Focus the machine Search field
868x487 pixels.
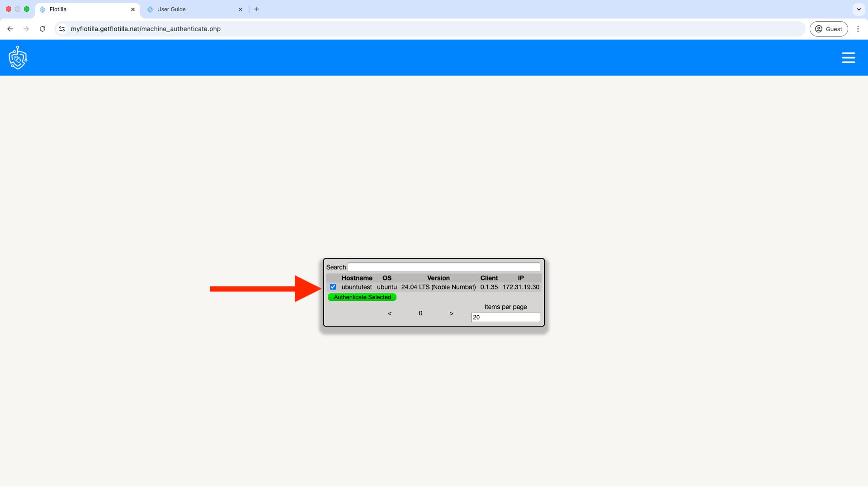pos(443,267)
